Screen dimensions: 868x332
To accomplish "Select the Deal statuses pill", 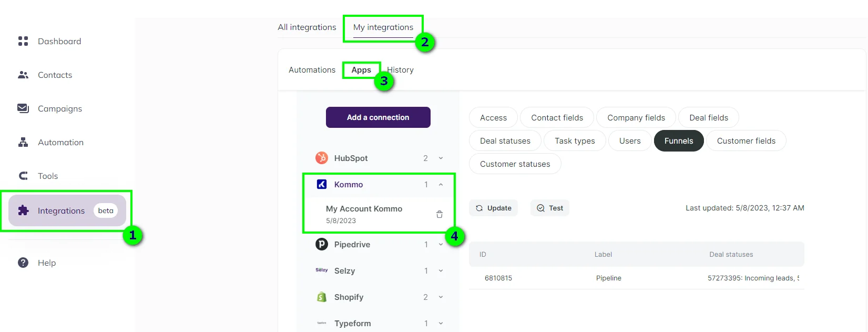I will [x=505, y=141].
